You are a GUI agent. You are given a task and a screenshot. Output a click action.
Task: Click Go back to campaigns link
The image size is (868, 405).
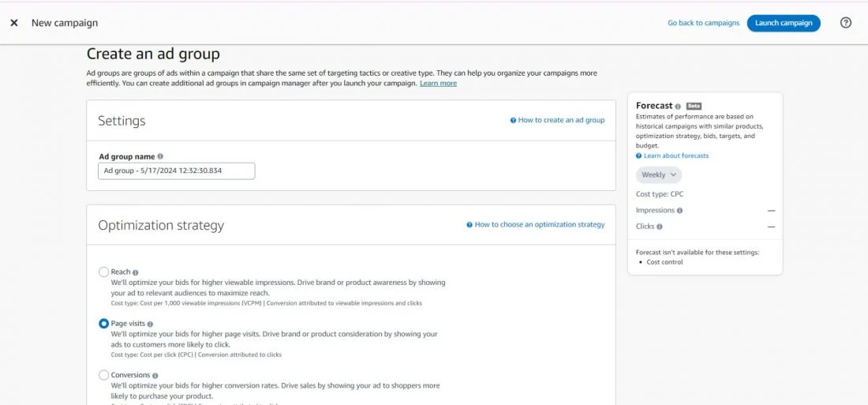[703, 23]
